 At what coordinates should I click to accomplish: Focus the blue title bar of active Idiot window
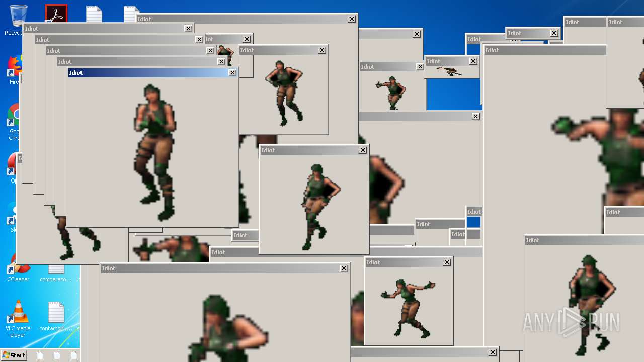coord(152,73)
